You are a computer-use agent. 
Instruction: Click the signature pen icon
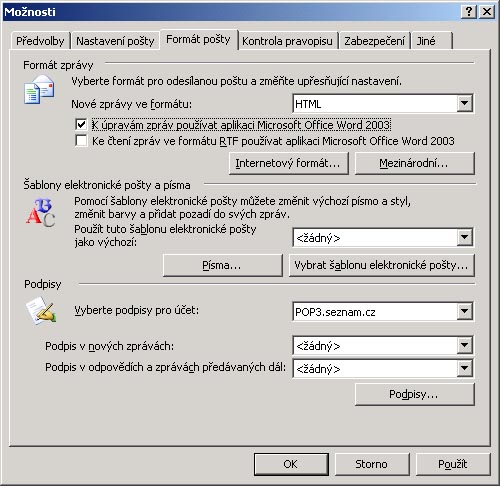[x=41, y=311]
